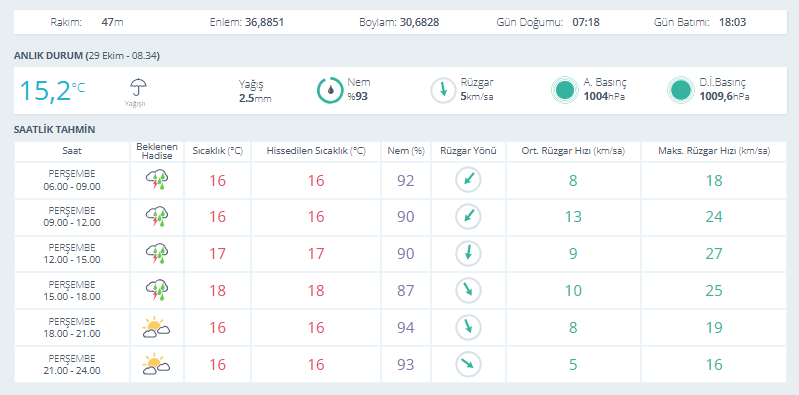Click maximum wind speed 27
This screenshot has height=395, width=799.
(x=714, y=254)
